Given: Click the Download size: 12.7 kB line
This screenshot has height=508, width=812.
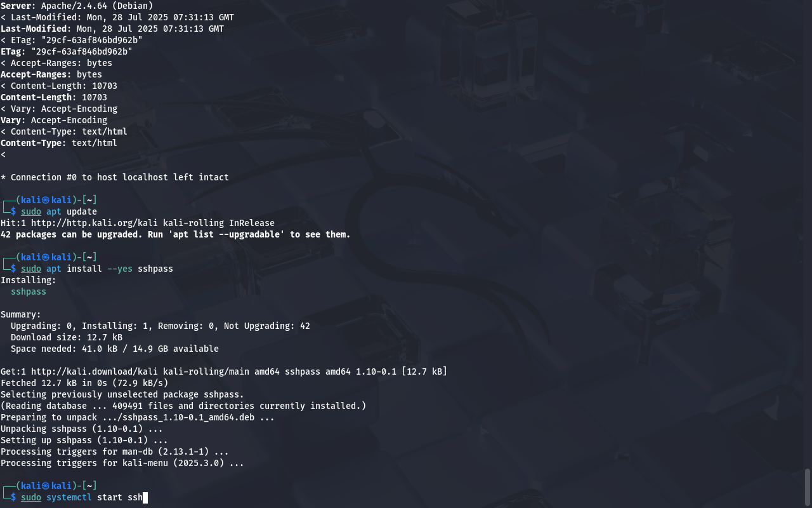Looking at the screenshot, I should tap(67, 337).
